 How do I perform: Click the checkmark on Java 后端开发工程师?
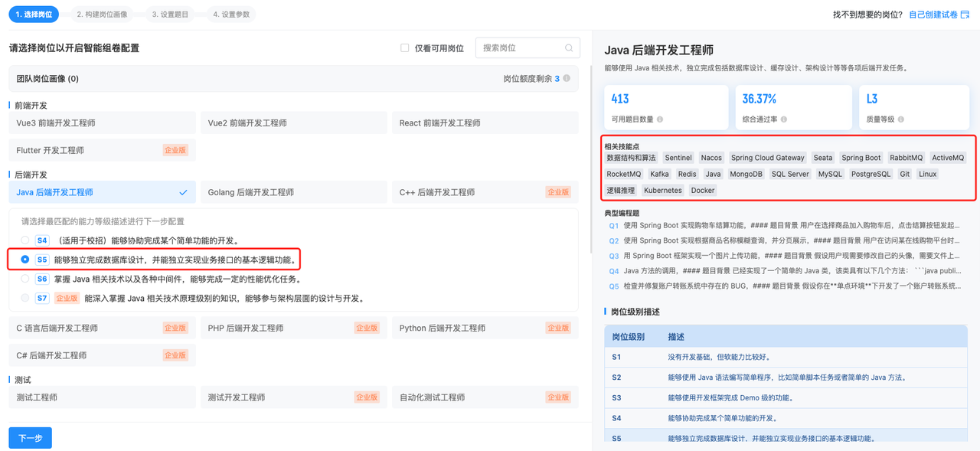tap(183, 192)
